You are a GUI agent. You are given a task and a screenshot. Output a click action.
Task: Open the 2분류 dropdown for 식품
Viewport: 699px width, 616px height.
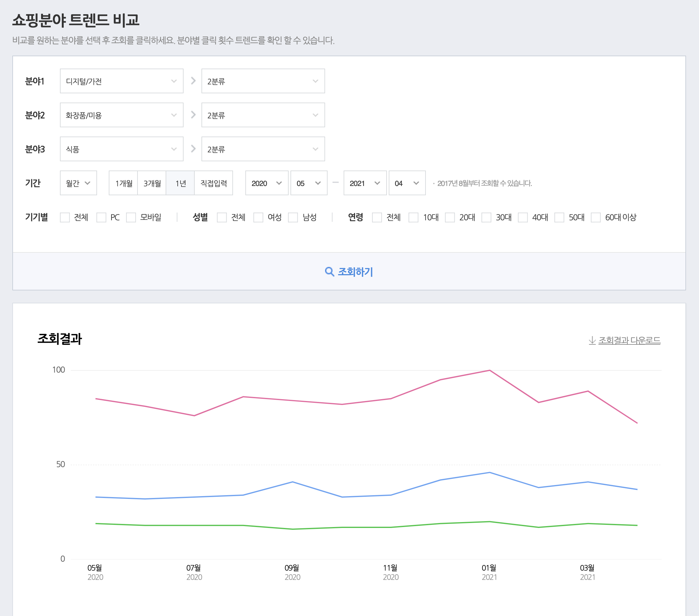click(x=263, y=149)
